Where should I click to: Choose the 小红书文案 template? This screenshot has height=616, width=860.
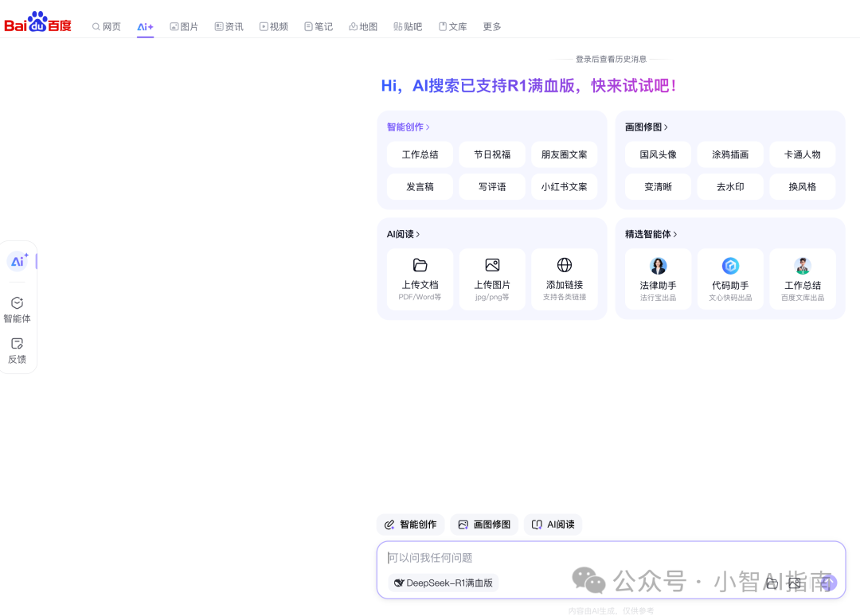point(565,187)
